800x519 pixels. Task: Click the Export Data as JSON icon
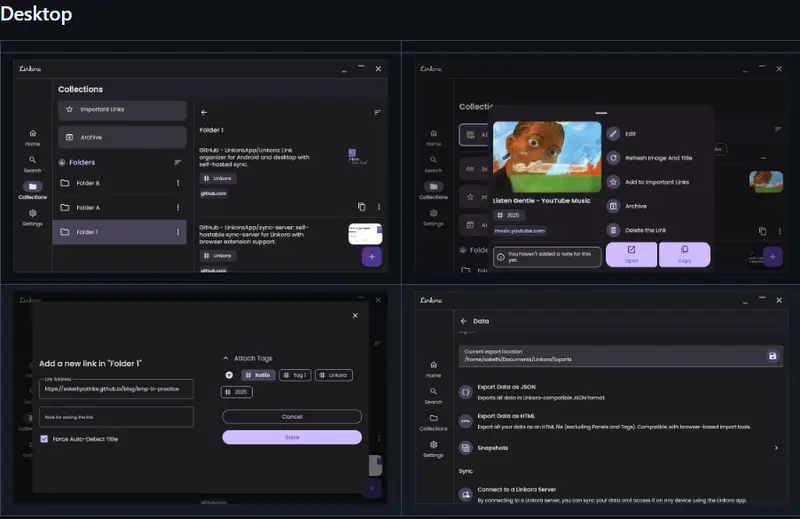(466, 393)
